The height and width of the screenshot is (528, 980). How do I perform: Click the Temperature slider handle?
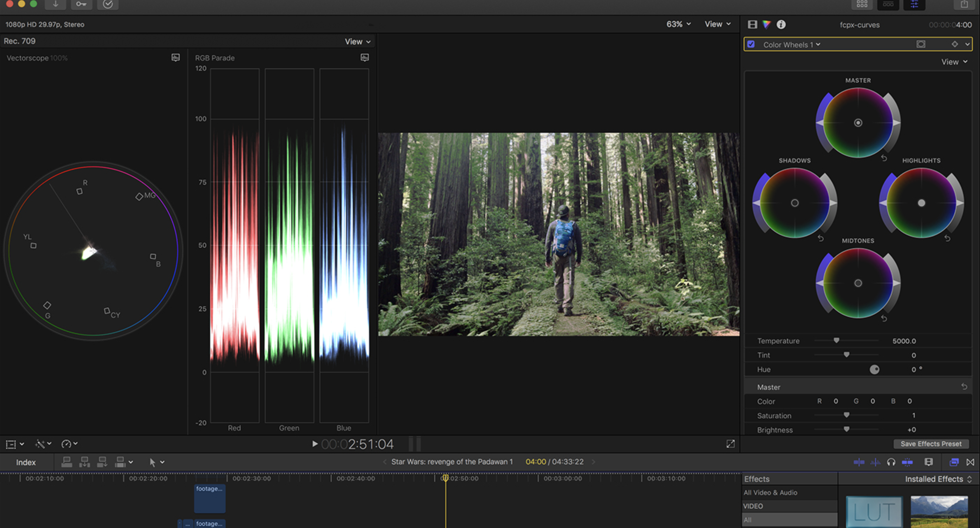836,340
